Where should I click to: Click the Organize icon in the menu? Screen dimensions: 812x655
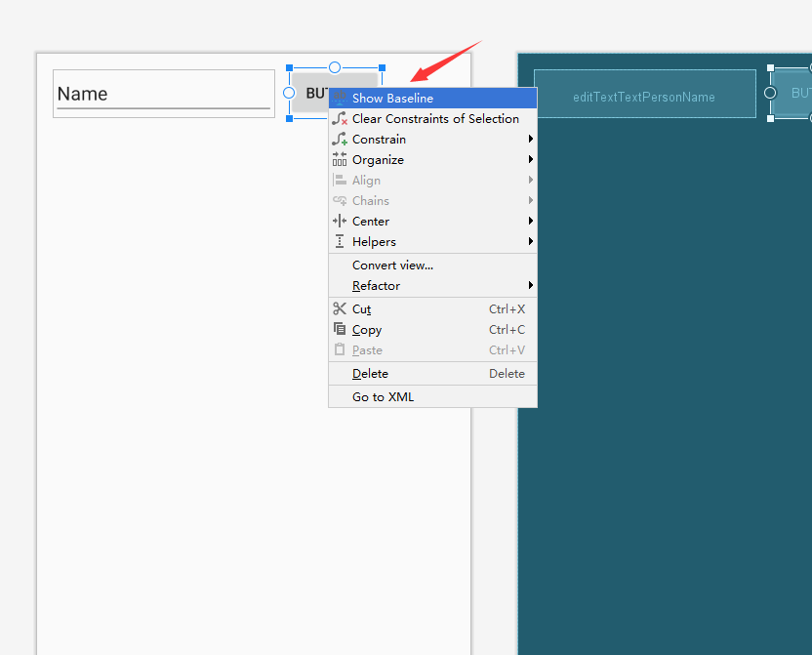(x=340, y=160)
